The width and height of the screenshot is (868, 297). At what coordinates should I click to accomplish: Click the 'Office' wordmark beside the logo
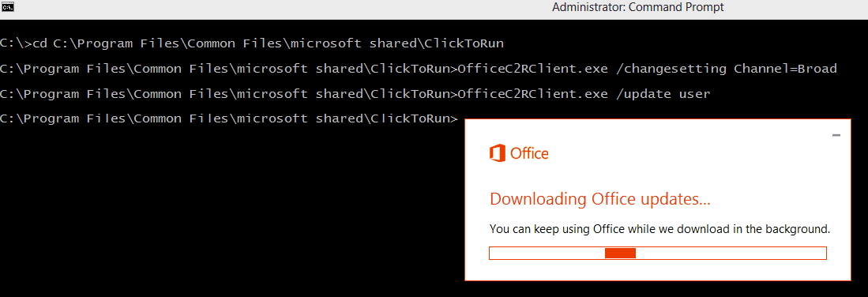point(529,153)
